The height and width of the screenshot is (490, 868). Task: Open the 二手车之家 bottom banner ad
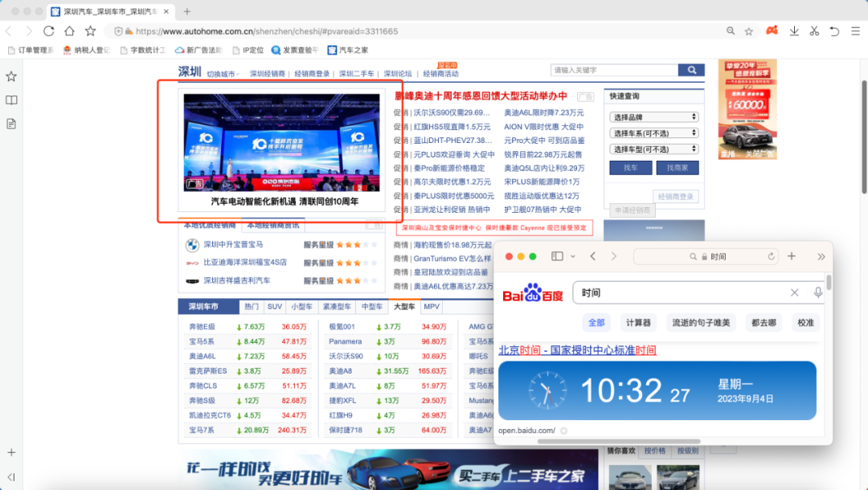tap(388, 470)
